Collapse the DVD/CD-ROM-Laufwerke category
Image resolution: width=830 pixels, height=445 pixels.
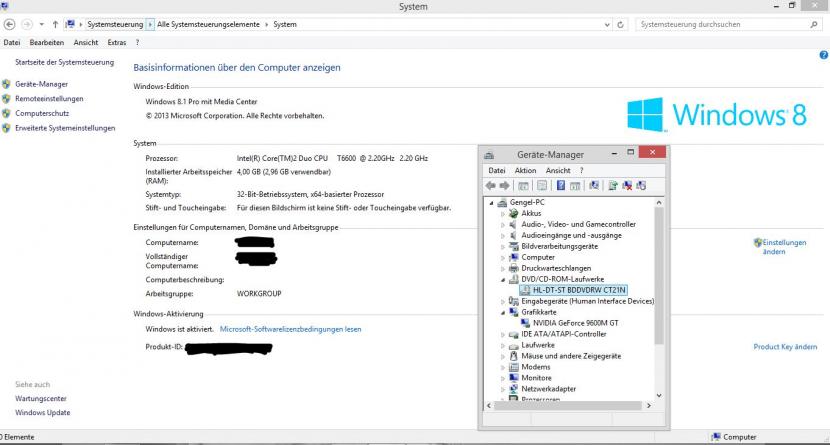click(502, 279)
